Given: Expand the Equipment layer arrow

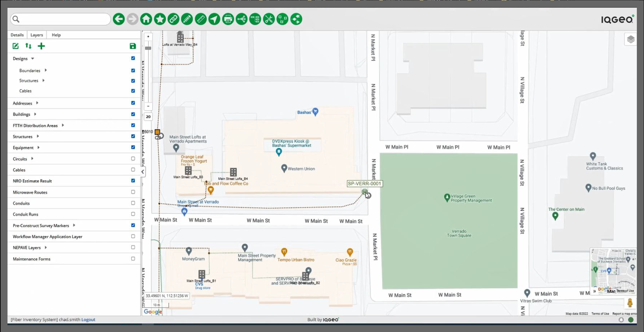Looking at the screenshot, I should point(38,147).
